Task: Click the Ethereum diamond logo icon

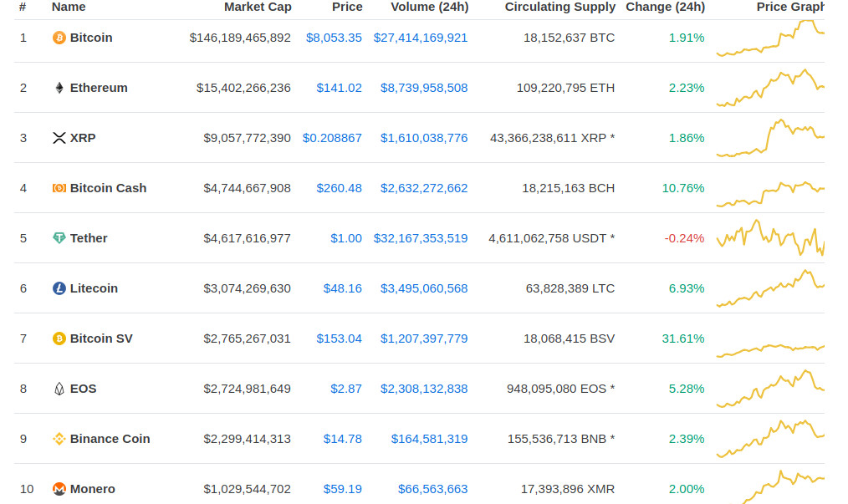Action: 59,88
